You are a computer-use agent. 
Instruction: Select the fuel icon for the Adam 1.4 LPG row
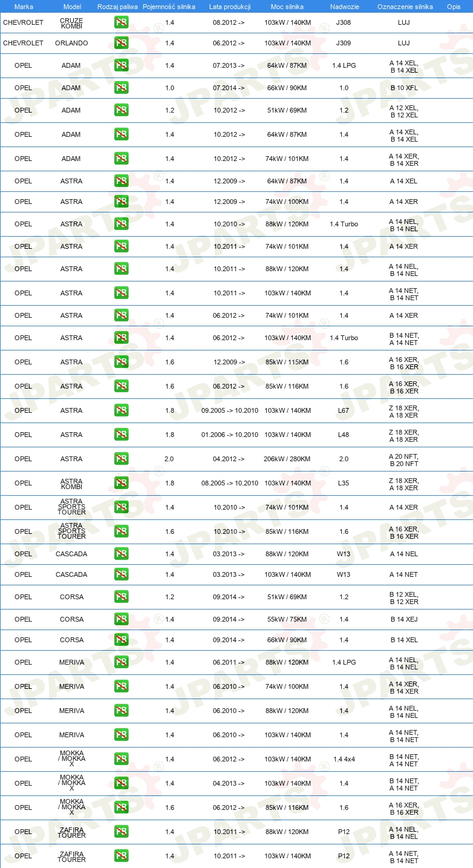[x=121, y=65]
